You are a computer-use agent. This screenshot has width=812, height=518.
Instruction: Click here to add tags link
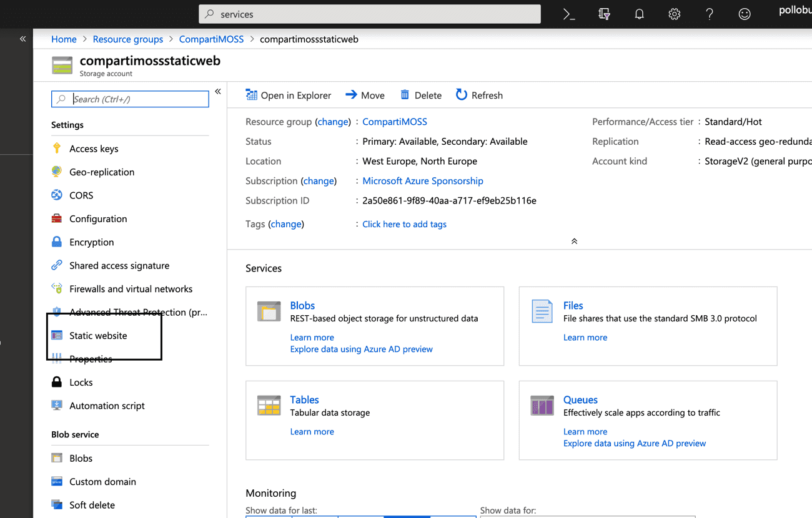tap(404, 224)
